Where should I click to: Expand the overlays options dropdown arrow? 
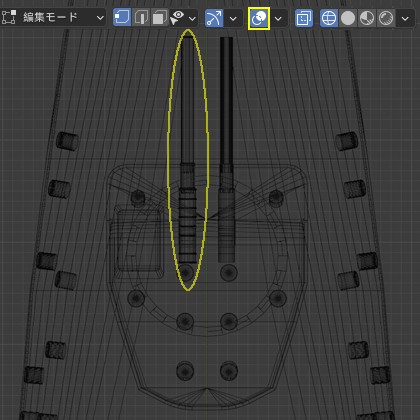(x=278, y=18)
